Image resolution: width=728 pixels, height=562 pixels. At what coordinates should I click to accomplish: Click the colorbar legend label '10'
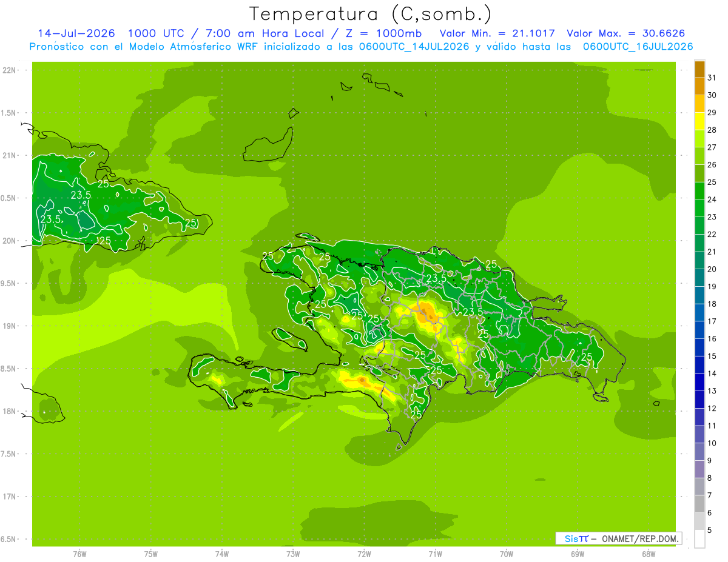pos(712,443)
